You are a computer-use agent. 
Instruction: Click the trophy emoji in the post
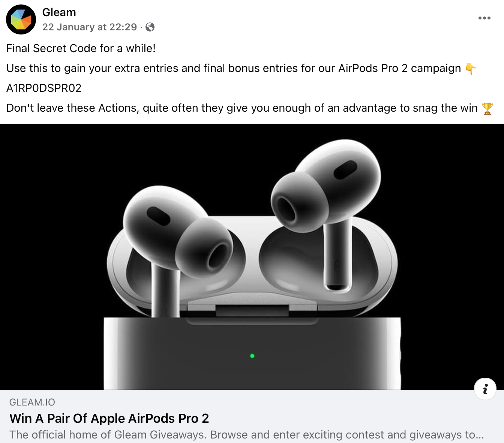(x=487, y=108)
